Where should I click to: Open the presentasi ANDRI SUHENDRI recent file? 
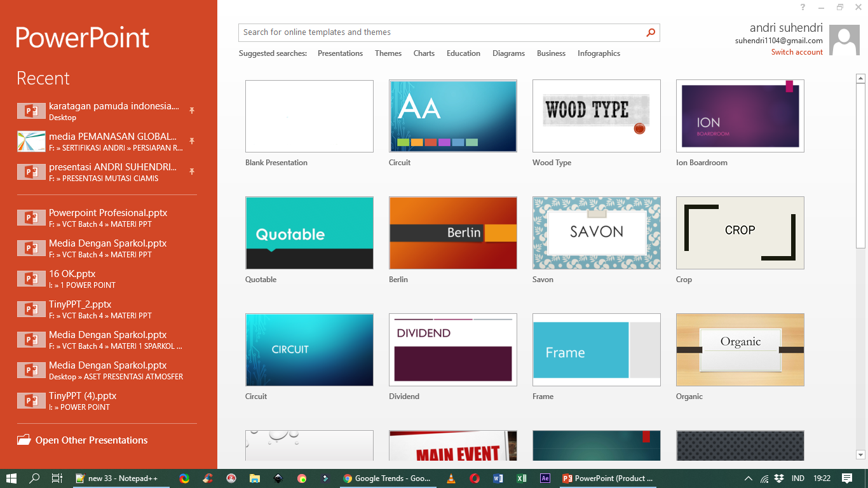pos(106,172)
